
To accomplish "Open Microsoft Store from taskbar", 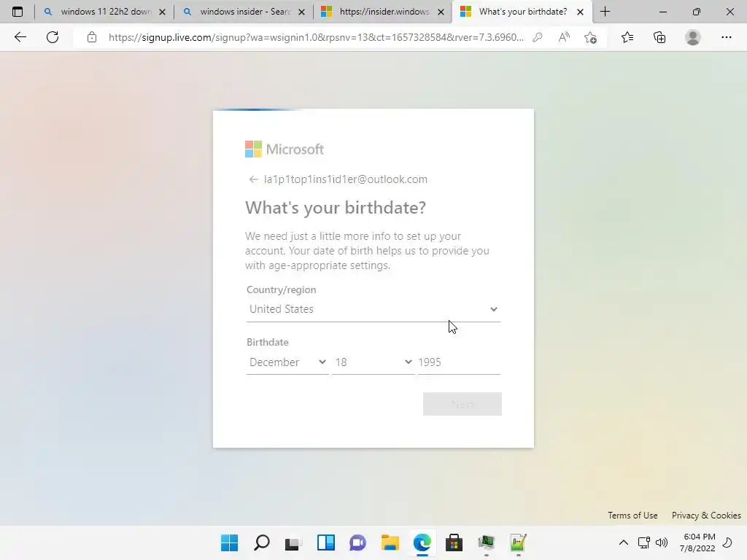I will pyautogui.click(x=454, y=542).
